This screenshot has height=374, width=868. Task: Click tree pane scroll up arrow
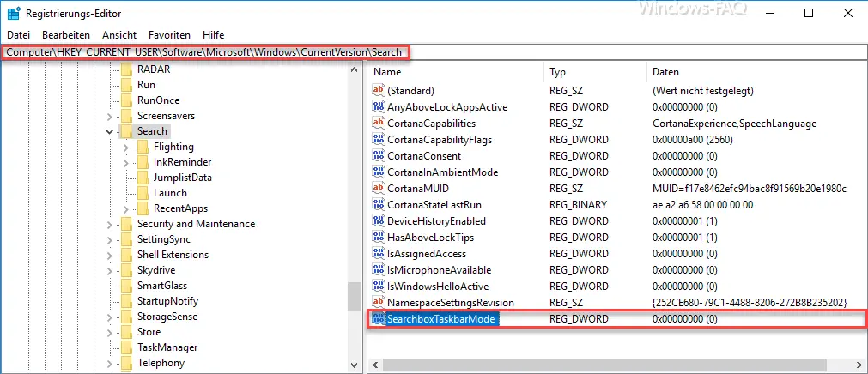click(355, 69)
